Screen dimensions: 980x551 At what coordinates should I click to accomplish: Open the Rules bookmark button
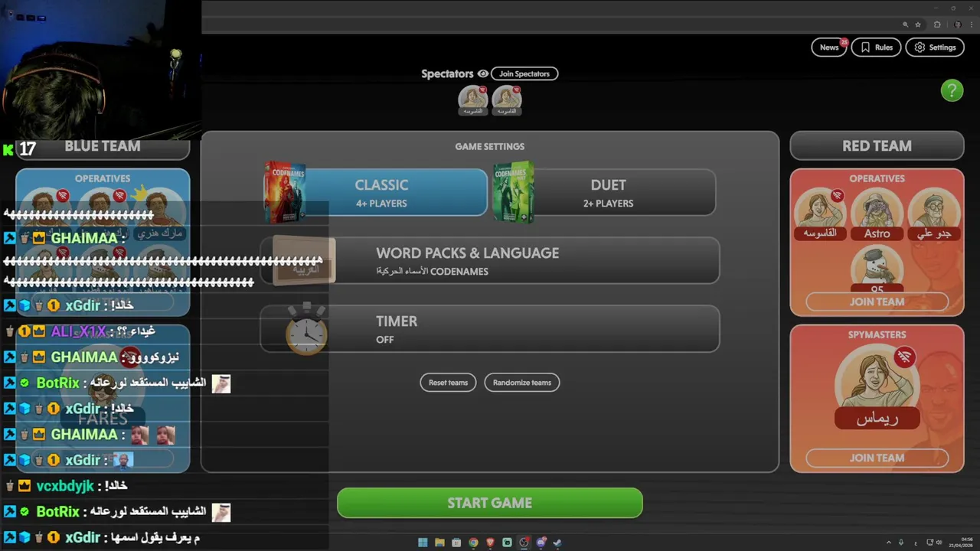point(876,47)
